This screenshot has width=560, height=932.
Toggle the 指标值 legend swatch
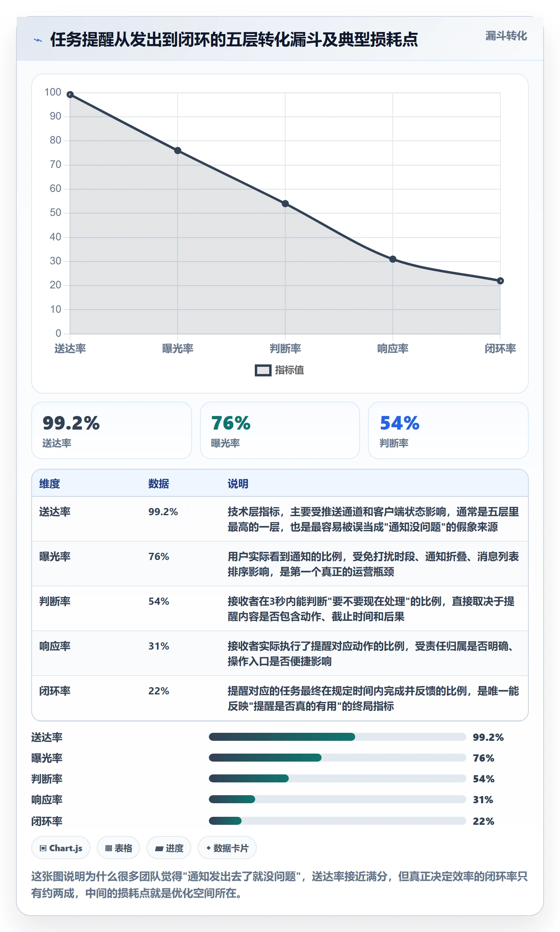pyautogui.click(x=263, y=370)
